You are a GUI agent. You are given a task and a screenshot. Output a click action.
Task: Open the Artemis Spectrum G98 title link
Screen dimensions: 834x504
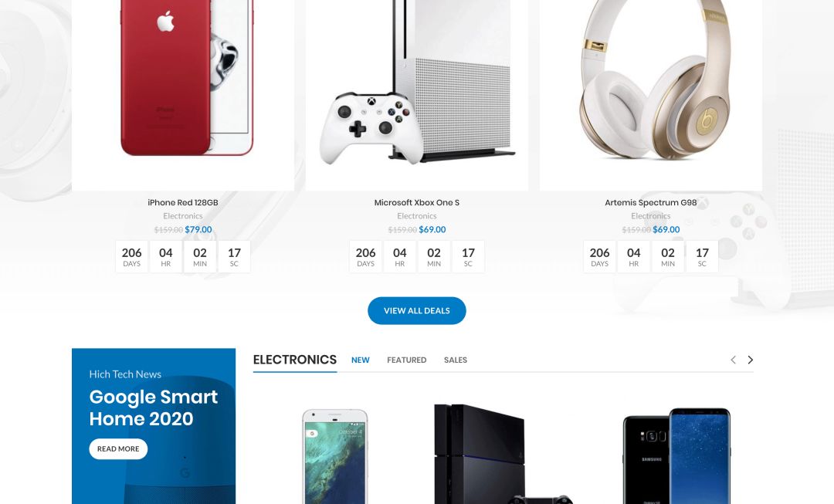[650, 202]
